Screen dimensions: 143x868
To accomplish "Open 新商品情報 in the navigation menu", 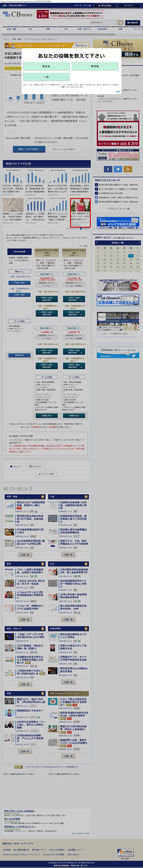I will pos(102,29).
